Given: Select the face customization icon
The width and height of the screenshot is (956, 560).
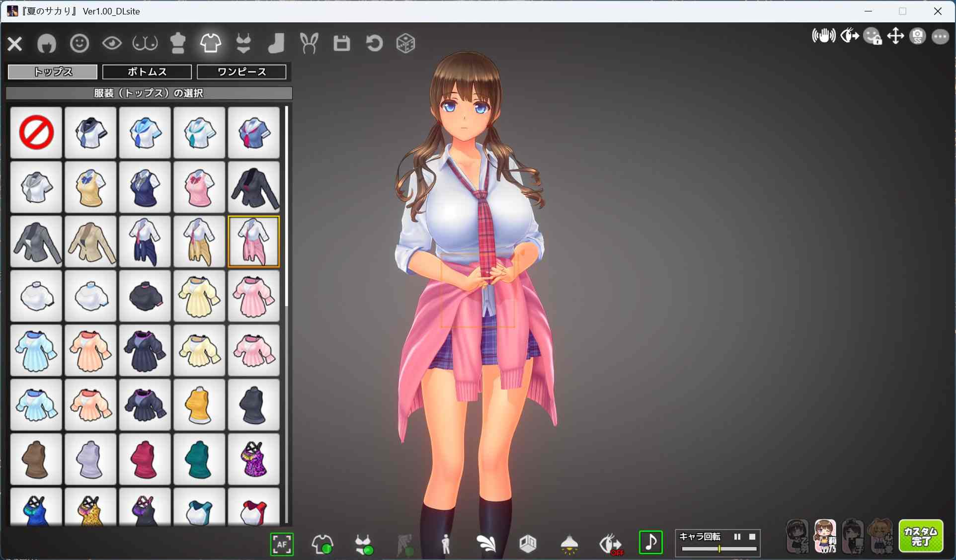Looking at the screenshot, I should tap(79, 43).
